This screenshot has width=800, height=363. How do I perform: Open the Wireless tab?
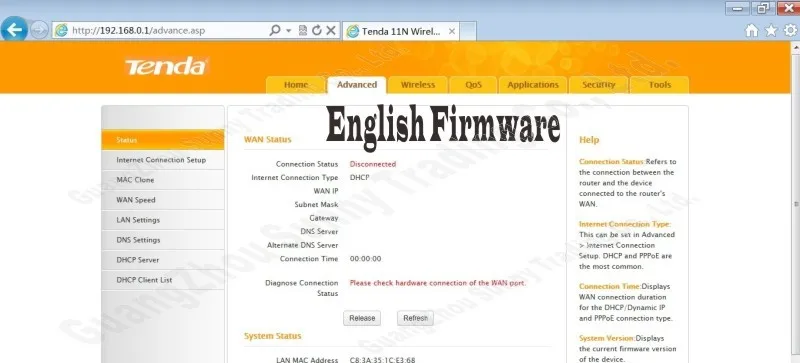click(x=418, y=85)
